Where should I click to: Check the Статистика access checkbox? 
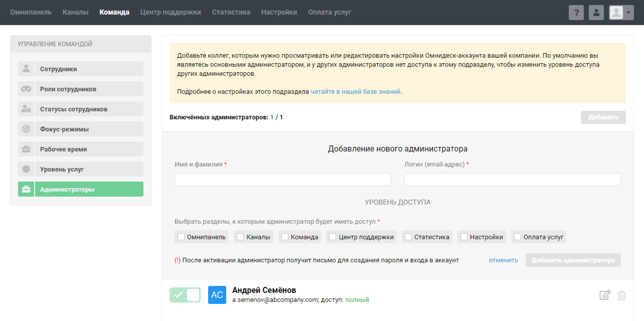(408, 237)
